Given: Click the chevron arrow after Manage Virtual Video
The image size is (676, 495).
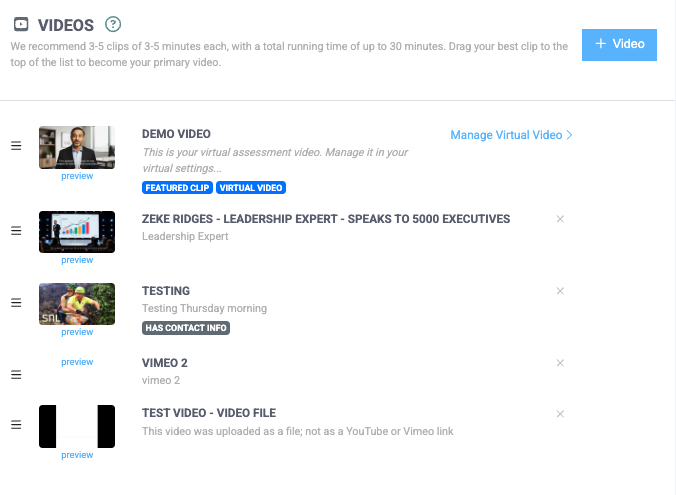Looking at the screenshot, I should pos(570,135).
